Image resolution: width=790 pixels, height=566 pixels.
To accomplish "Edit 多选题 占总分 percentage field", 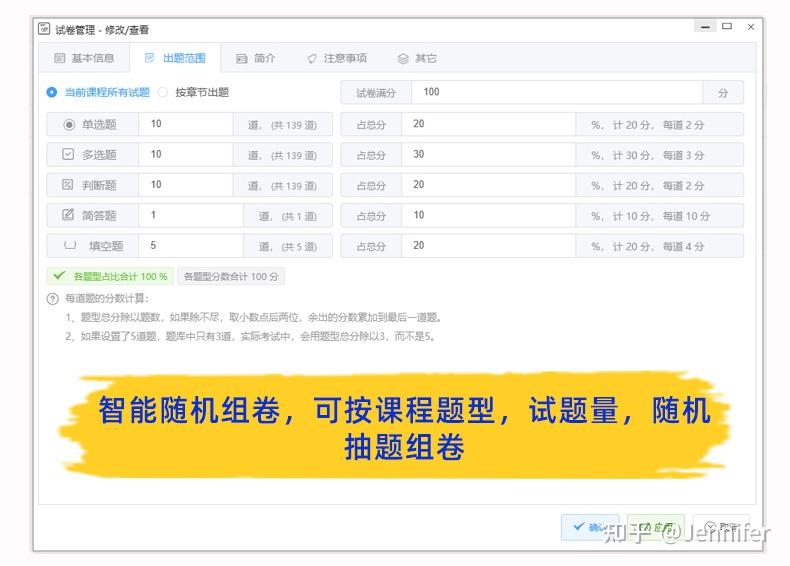I will tap(488, 154).
